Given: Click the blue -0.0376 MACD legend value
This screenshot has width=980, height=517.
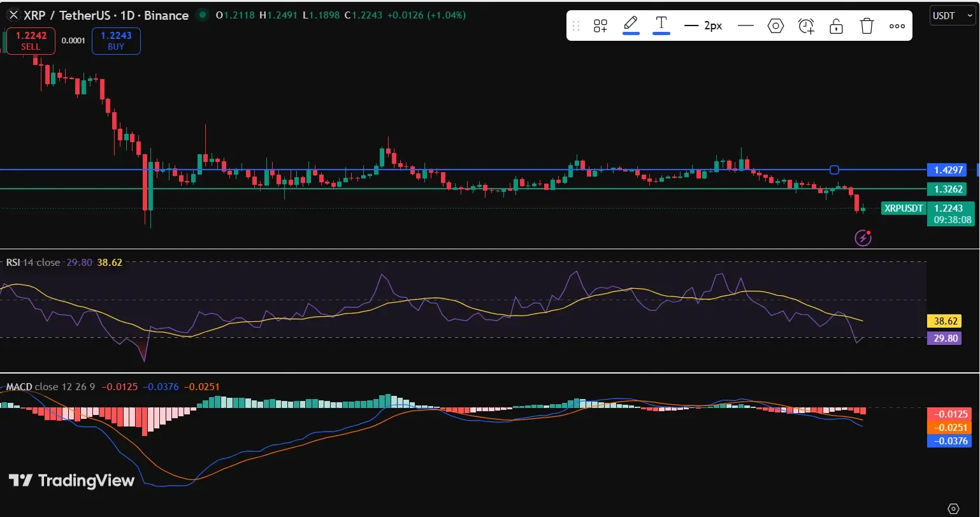Looking at the screenshot, I should [161, 386].
